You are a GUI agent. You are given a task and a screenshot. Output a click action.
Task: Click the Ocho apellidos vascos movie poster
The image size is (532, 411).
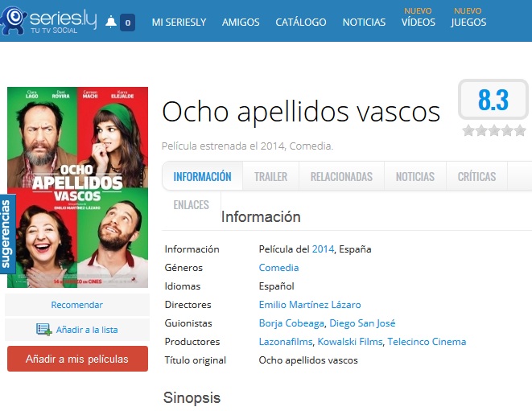[x=78, y=187]
